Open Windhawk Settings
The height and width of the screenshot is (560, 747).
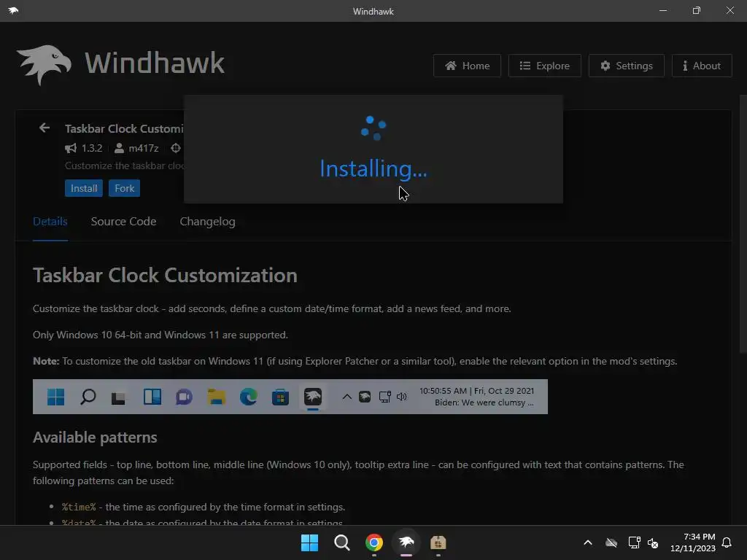point(626,66)
